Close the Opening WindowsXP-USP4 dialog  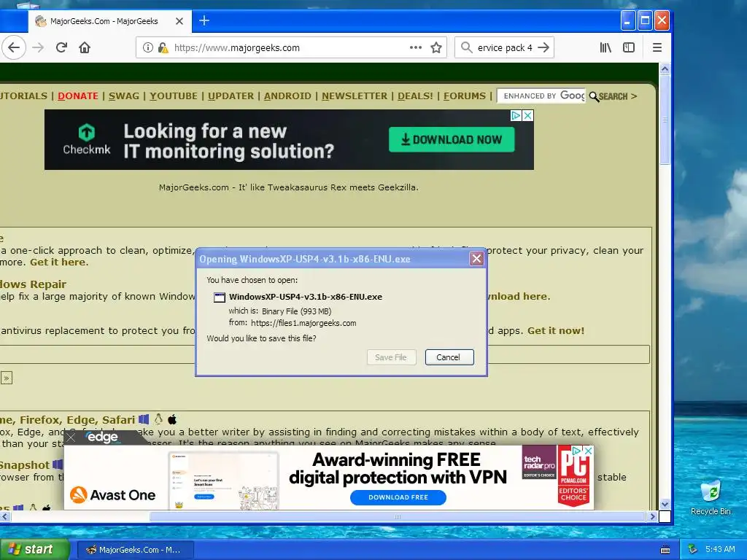(x=476, y=259)
